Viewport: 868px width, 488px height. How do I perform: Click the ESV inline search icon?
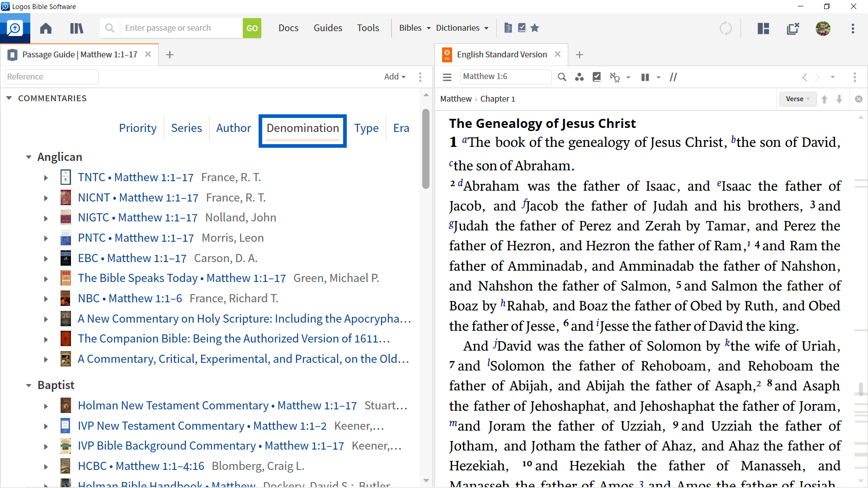pyautogui.click(x=561, y=77)
